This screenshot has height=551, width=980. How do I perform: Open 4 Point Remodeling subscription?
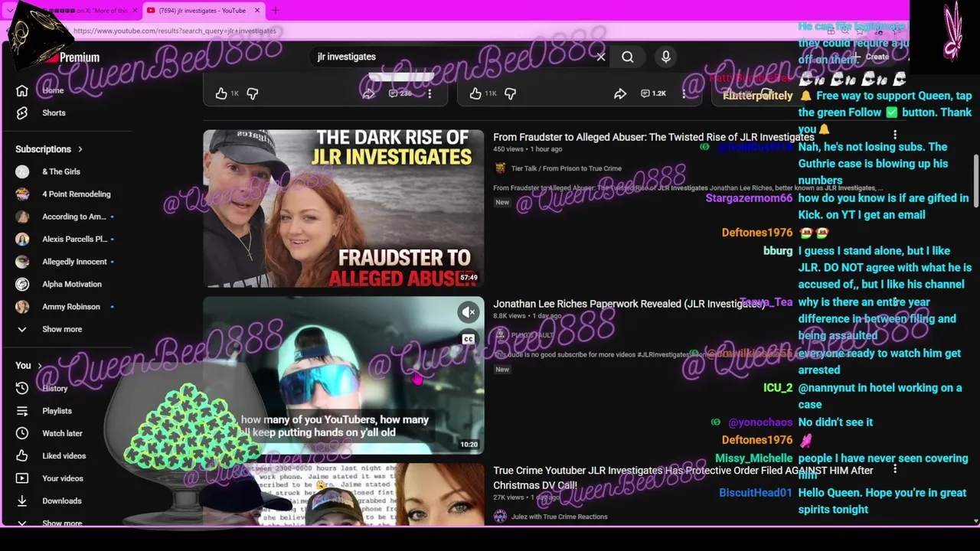(76, 194)
